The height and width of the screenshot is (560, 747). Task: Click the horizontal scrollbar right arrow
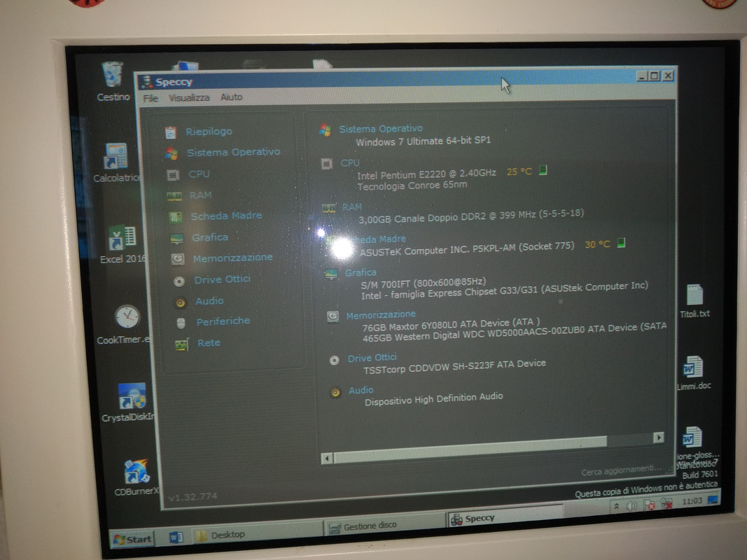(659, 437)
